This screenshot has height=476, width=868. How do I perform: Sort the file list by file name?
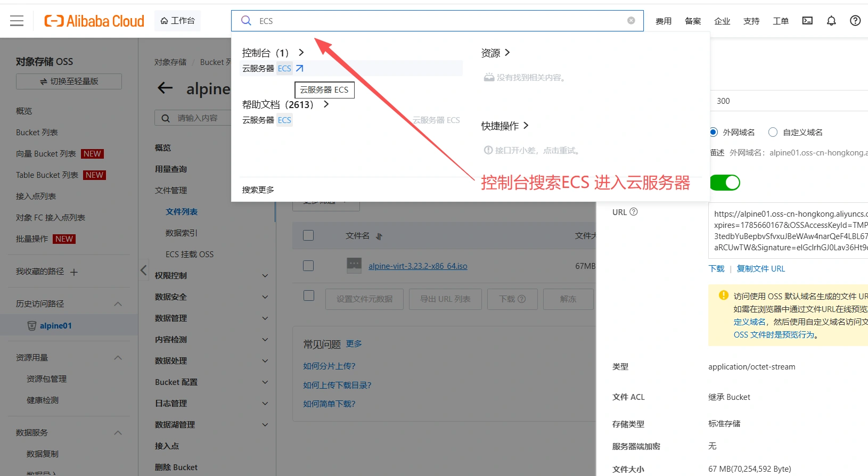click(379, 236)
